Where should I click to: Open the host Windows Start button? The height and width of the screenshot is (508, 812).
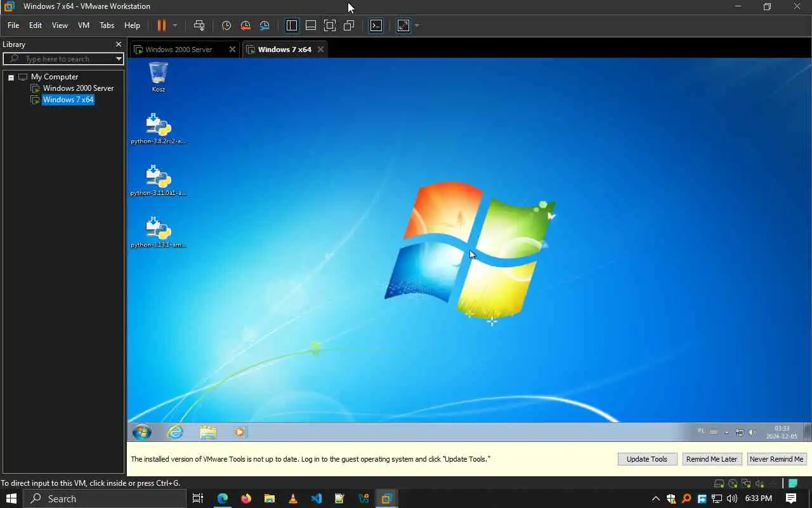pyautogui.click(x=11, y=498)
